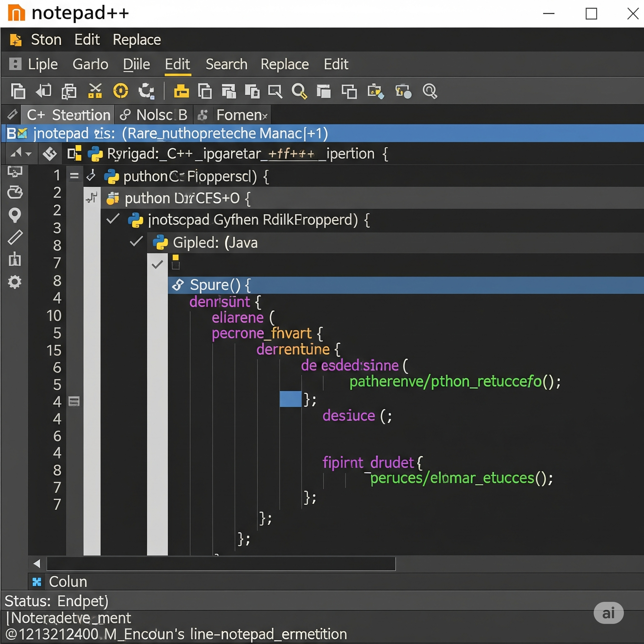Click the left arrow of horizontal scrollbar
This screenshot has height=644, width=644.
pyautogui.click(x=37, y=564)
